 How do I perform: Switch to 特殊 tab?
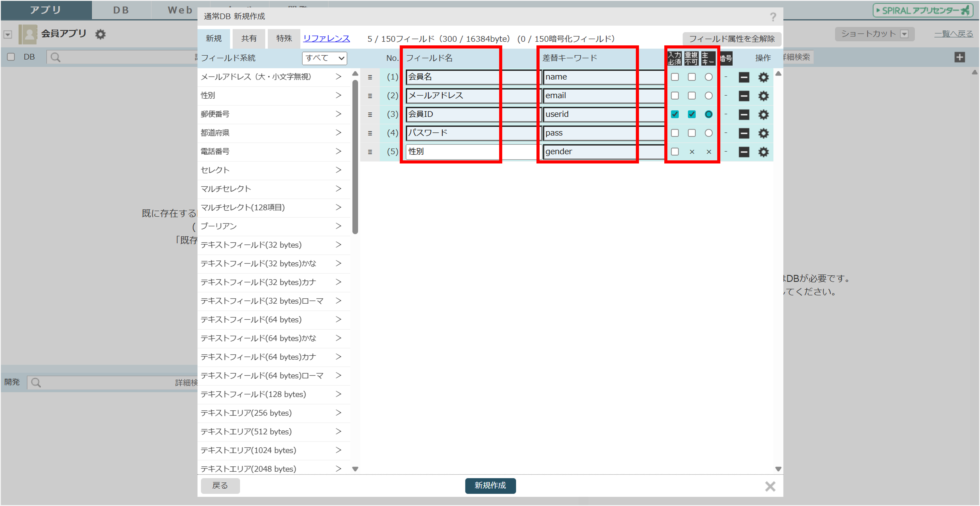point(284,38)
